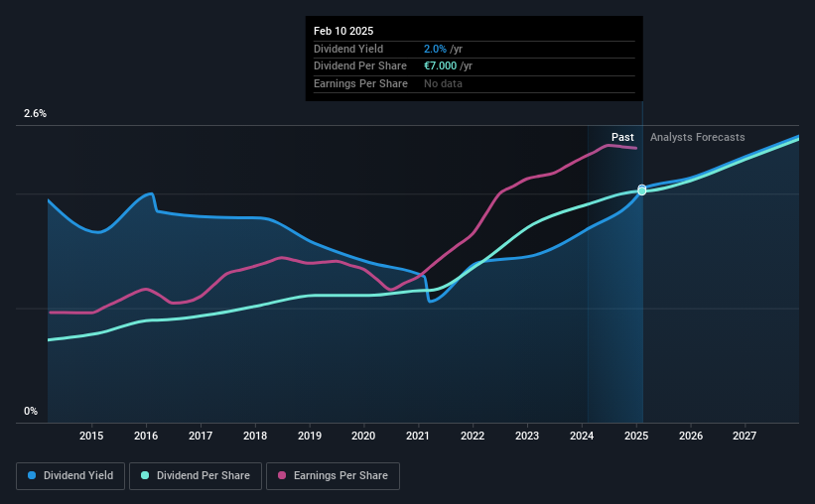
Task: Click the 0% y-axis label
Action: (x=31, y=411)
